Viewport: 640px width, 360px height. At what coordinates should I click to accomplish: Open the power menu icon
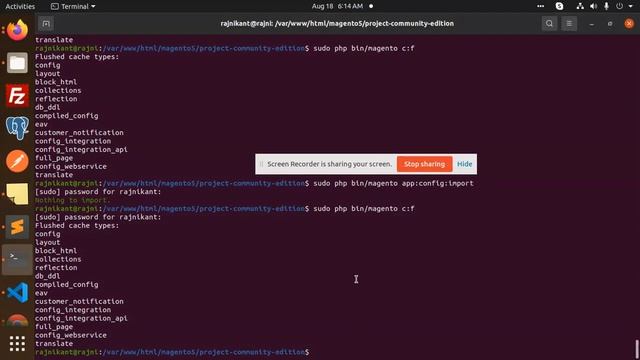[620, 6]
